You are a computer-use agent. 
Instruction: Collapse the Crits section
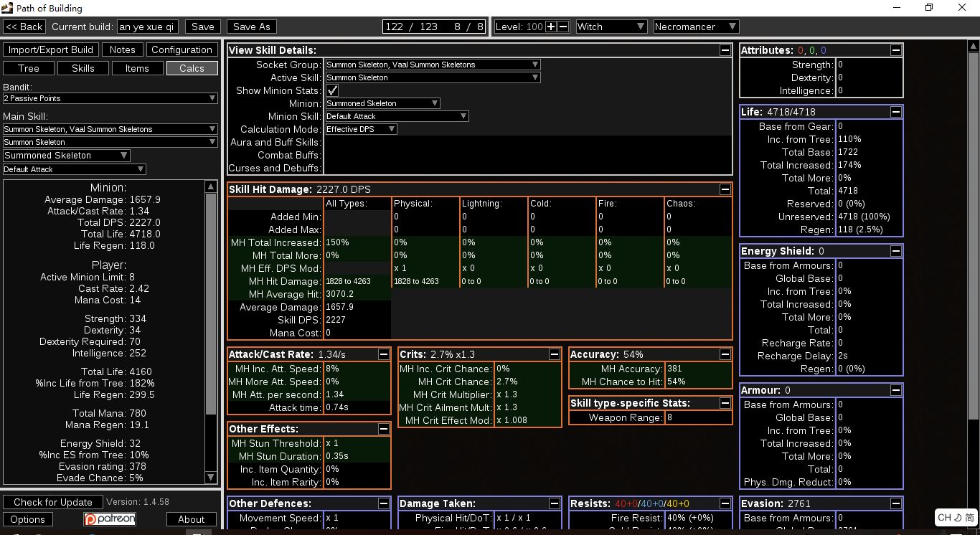tap(555, 354)
